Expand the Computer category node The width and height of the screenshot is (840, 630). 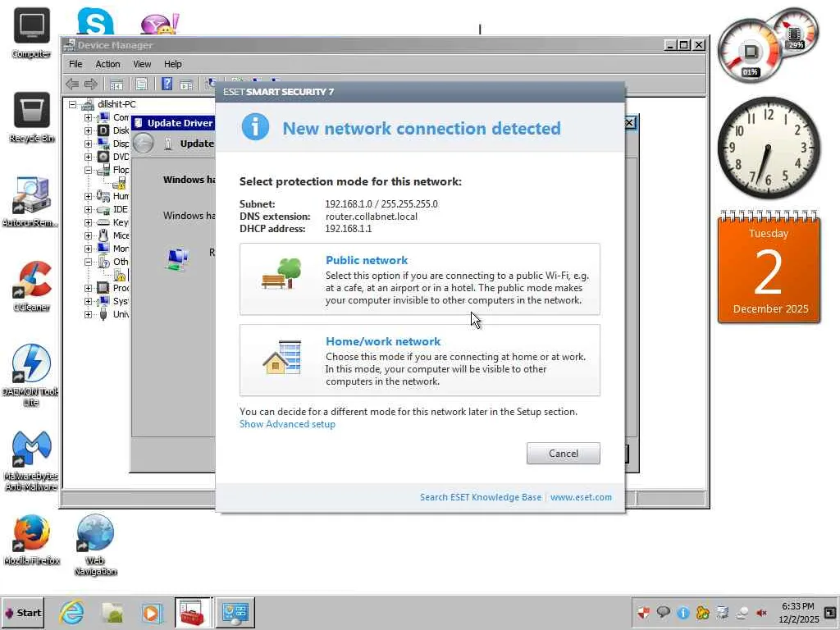[x=88, y=117]
